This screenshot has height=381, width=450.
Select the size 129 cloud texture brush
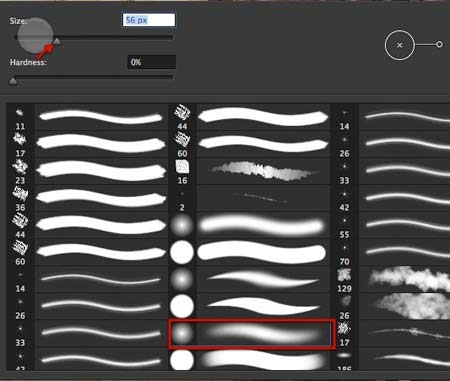click(x=392, y=279)
